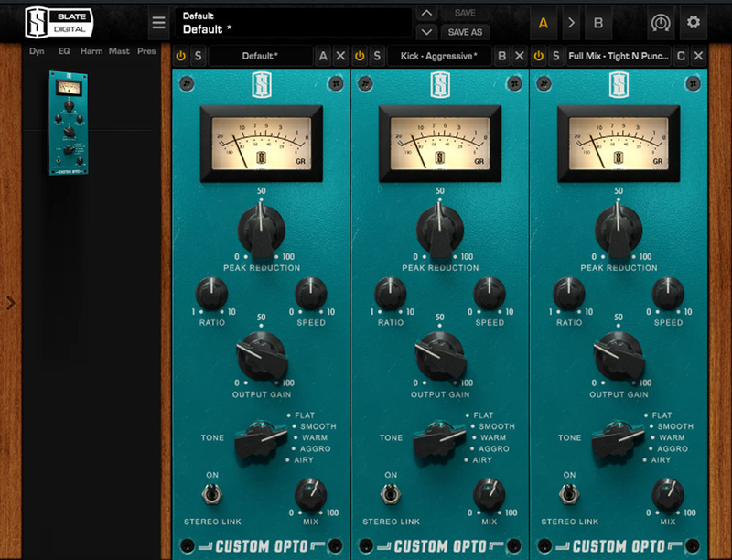Screen dimensions: 732x560
Task: Select module slot B button beside Kick preset
Action: 501,56
